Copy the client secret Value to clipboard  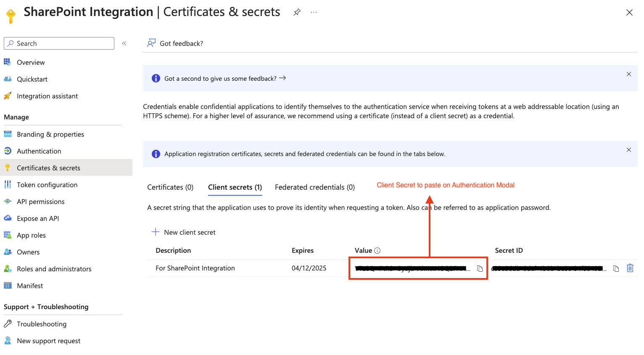point(480,268)
